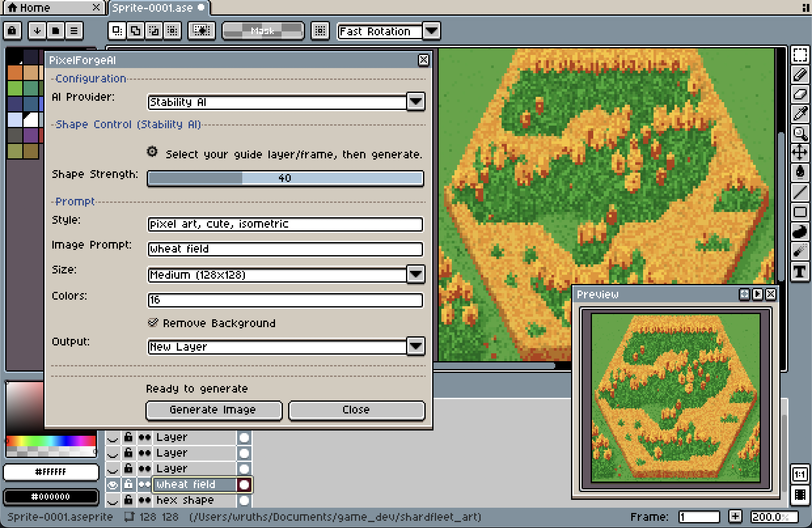Screen dimensions: 812x528
Task: Expand the Size dropdown list
Action: coord(415,274)
